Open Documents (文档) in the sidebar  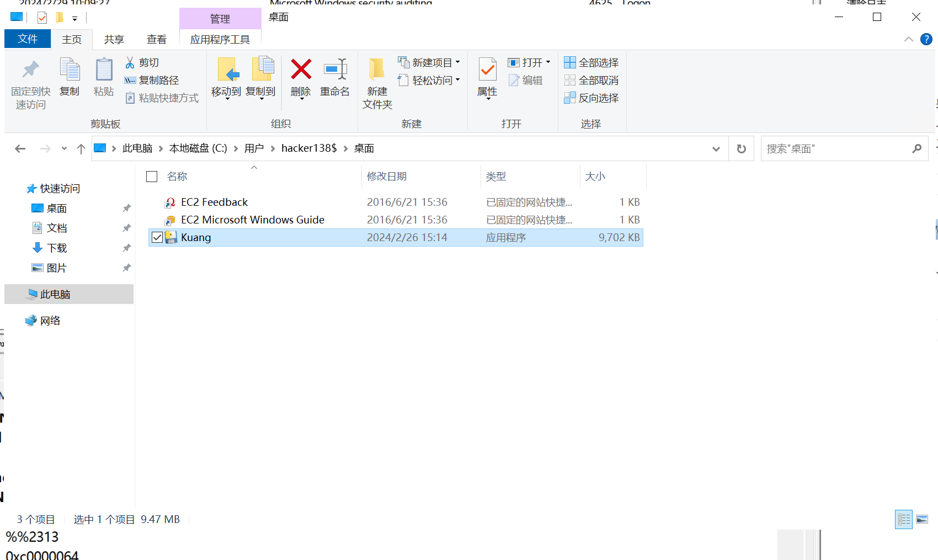tap(49, 228)
